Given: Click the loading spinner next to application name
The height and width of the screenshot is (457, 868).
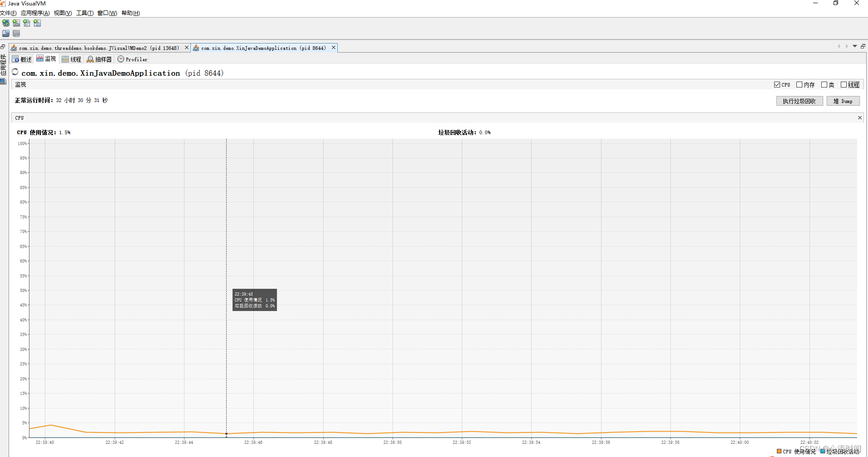Looking at the screenshot, I should point(15,72).
